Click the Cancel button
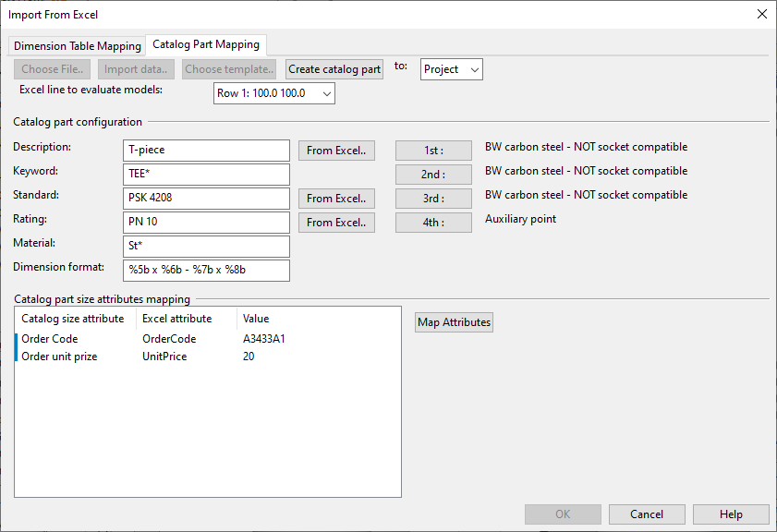Image resolution: width=777 pixels, height=532 pixels. [647, 514]
